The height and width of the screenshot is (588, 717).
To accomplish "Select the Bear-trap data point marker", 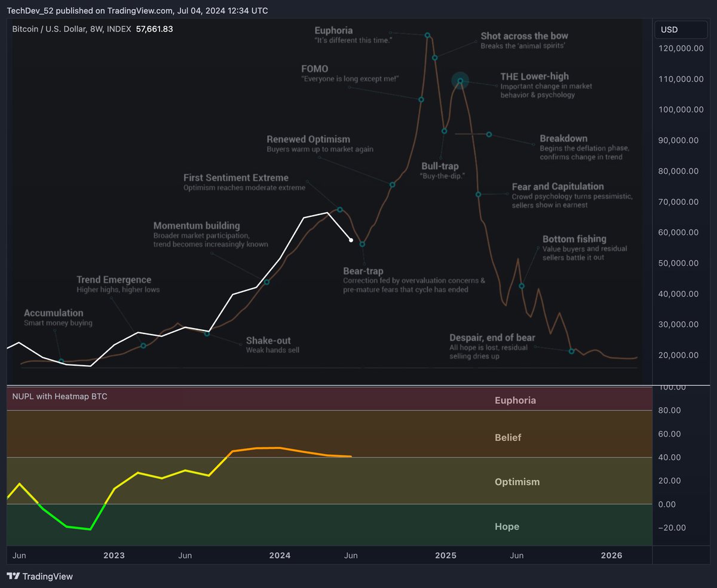I will [x=362, y=243].
